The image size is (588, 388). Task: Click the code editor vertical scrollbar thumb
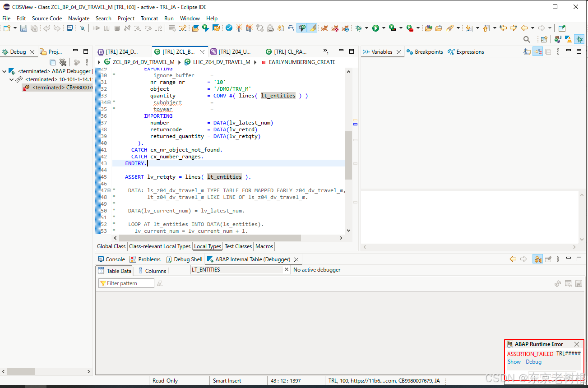tap(348, 155)
